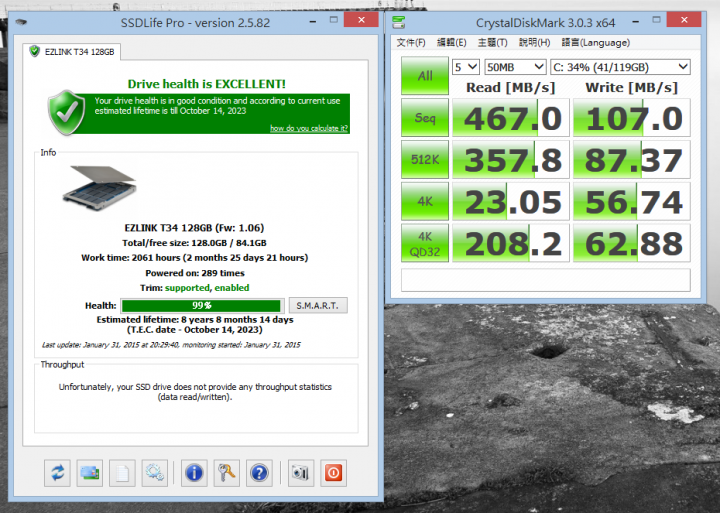Viewport: 720px width, 513px height.
Task: Select the EZLINK T34 128GB drive tab
Action: (72, 52)
